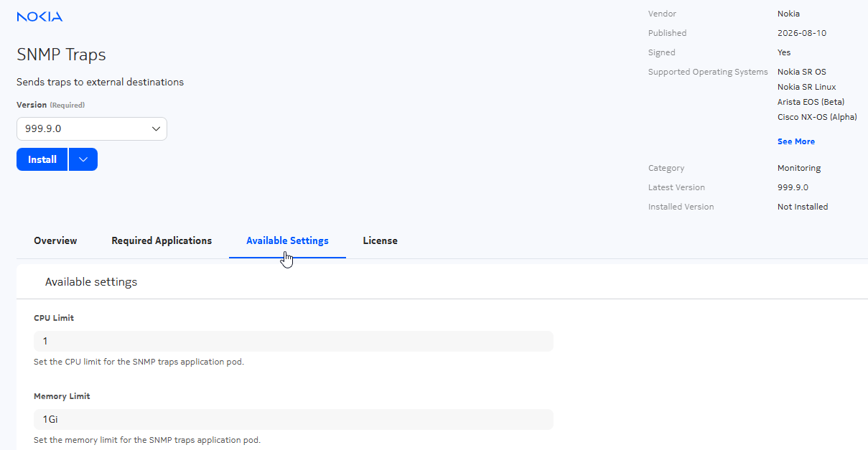Click the See More link
Viewport: 868px width, 450px height.
tap(796, 141)
